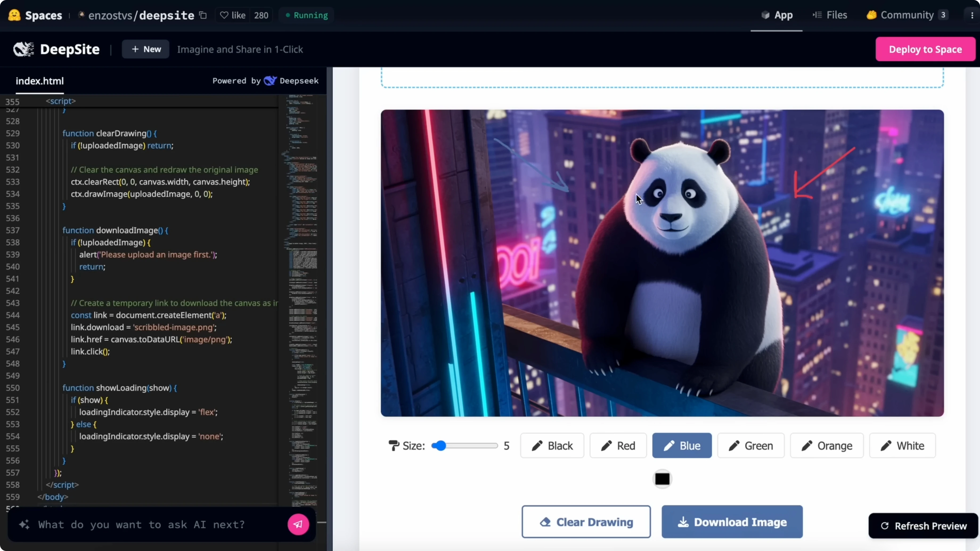Enable the White pen color
Image resolution: width=980 pixels, height=551 pixels.
902,445
